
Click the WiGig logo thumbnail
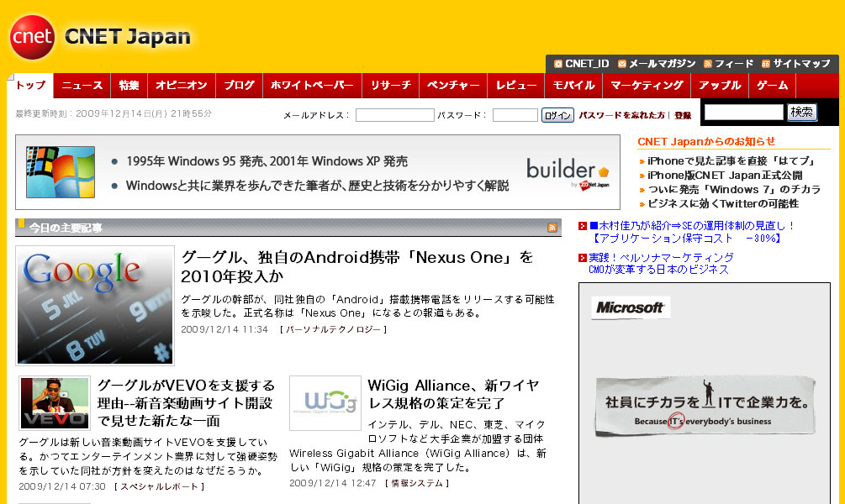coord(325,403)
